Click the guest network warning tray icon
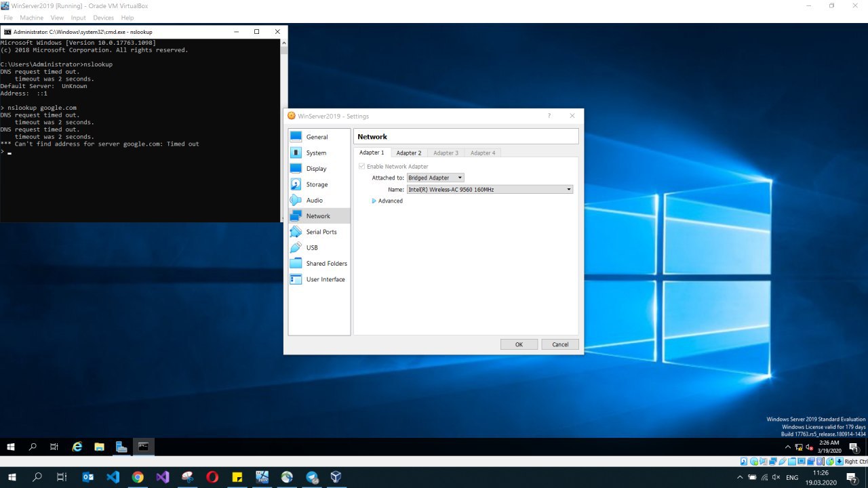The width and height of the screenshot is (868, 488). click(x=799, y=447)
